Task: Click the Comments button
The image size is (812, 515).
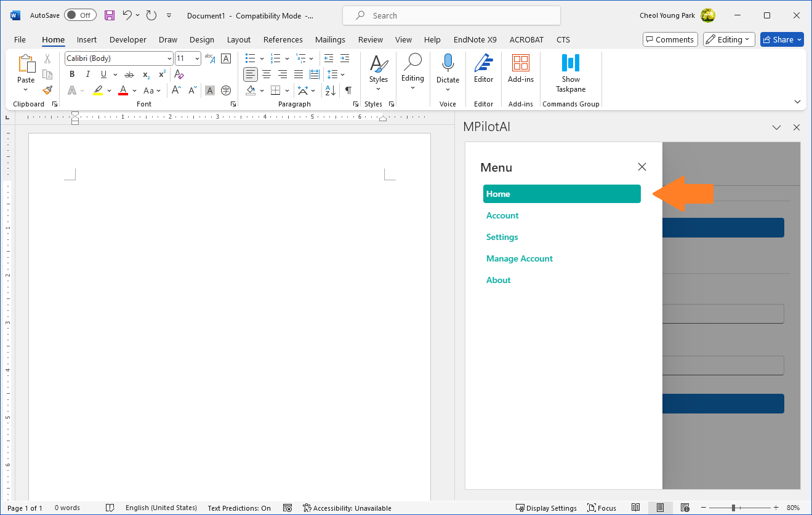Action: click(670, 39)
